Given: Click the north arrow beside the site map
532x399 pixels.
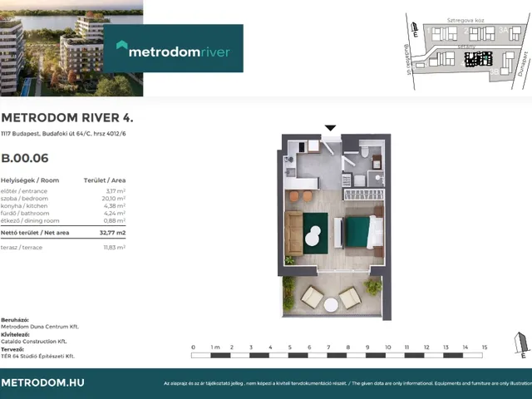Looking at the screenshot, I should (414, 29).
